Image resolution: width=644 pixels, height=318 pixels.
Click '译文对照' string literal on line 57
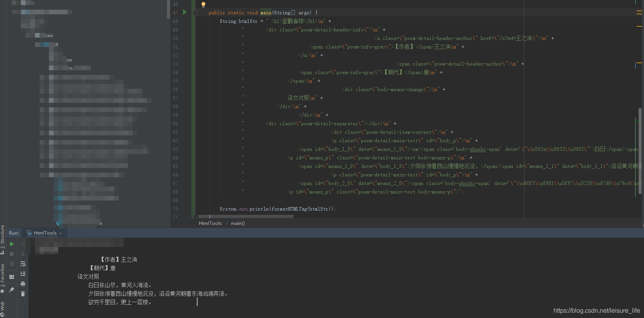[x=298, y=98]
